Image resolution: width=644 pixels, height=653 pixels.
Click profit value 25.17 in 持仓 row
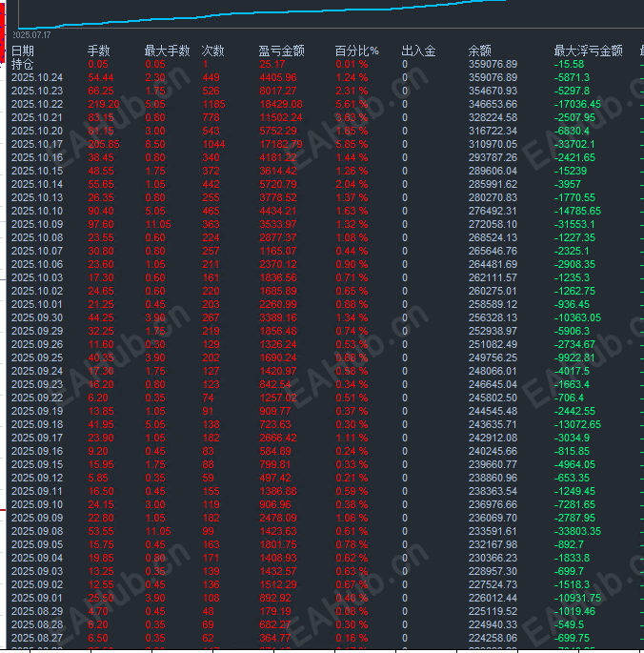pyautogui.click(x=272, y=65)
